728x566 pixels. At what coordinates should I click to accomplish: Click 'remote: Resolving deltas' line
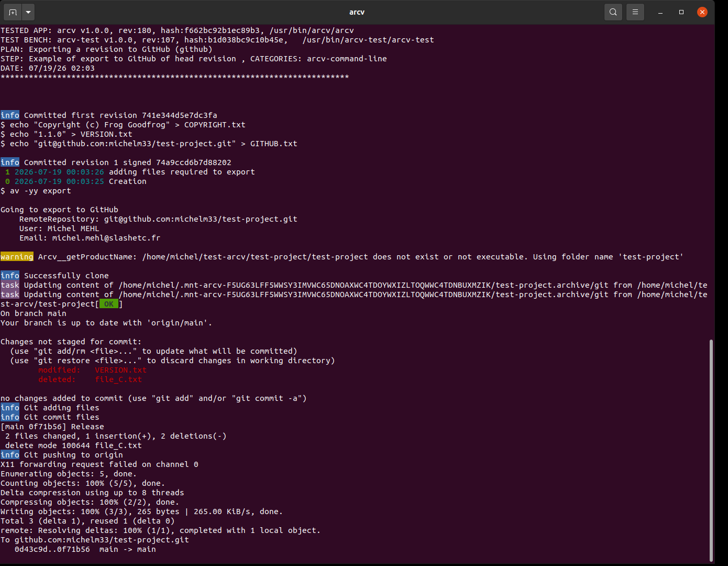pyautogui.click(x=160, y=530)
